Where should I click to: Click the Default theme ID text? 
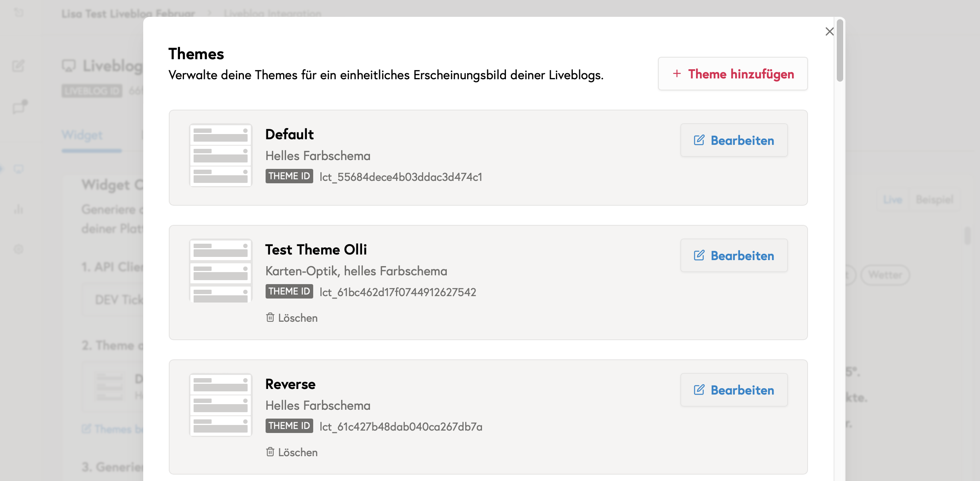coord(401,177)
